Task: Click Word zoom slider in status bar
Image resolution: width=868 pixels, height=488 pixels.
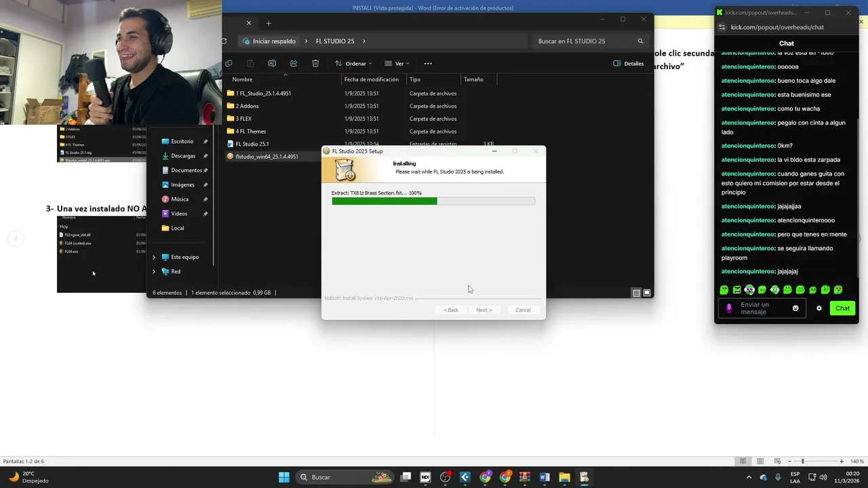Action: tap(802, 462)
